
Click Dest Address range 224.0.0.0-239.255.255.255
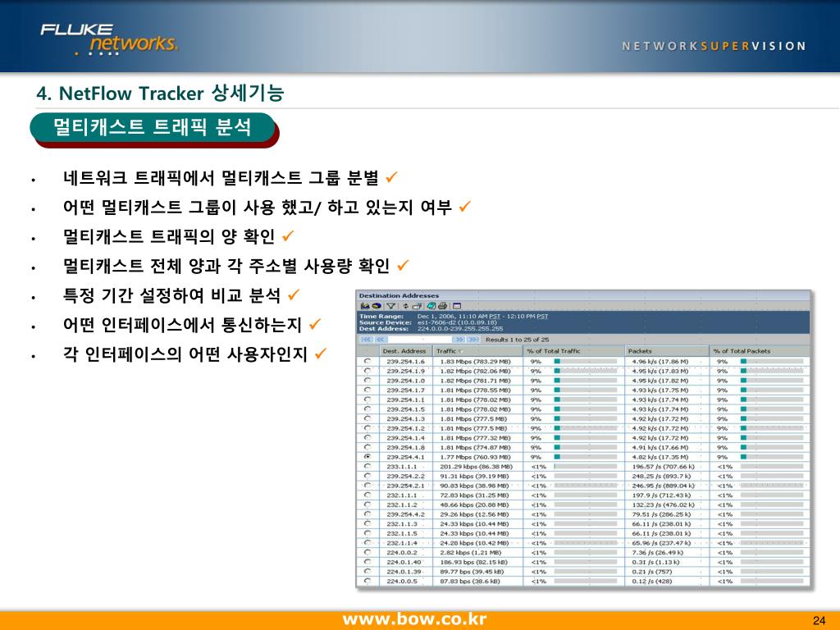tap(460, 329)
